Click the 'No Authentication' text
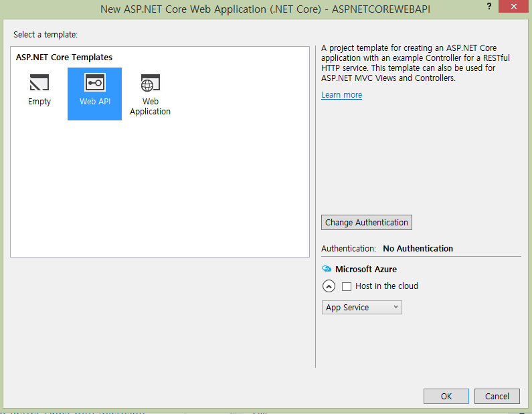 click(x=418, y=249)
